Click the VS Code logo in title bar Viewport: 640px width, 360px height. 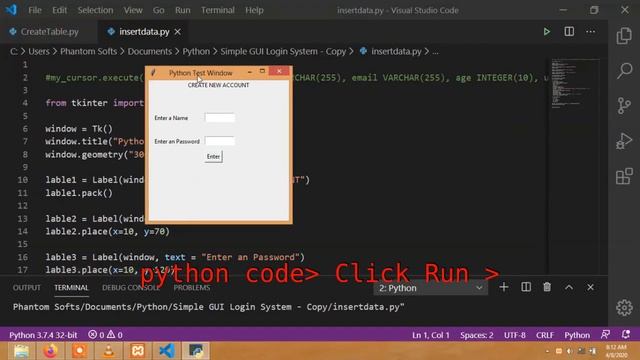pos(11,10)
